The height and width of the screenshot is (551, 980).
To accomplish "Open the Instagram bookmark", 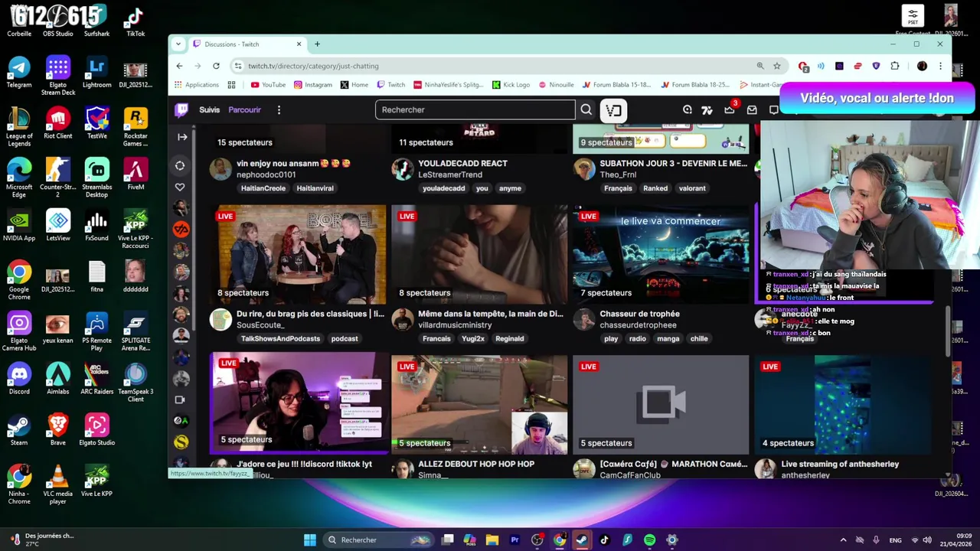I will click(x=313, y=85).
